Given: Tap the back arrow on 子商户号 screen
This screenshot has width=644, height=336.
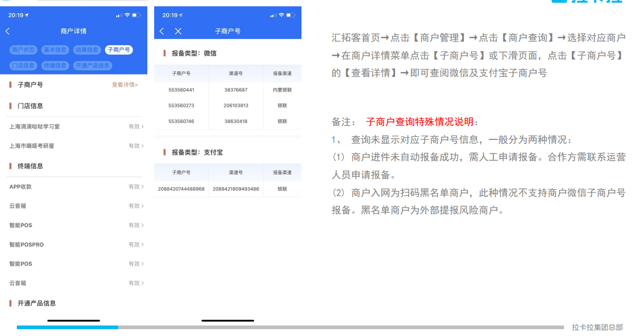Looking at the screenshot, I should click(162, 31).
